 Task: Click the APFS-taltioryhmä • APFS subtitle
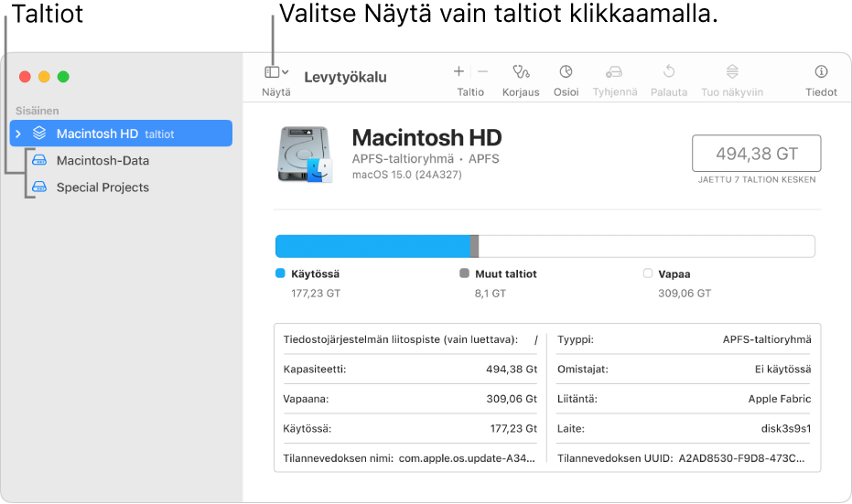pyautogui.click(x=426, y=158)
